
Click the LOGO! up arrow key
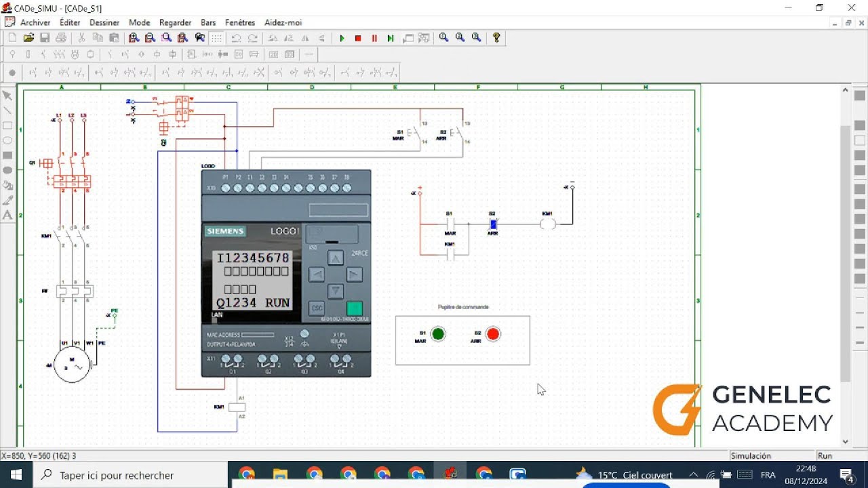point(336,258)
